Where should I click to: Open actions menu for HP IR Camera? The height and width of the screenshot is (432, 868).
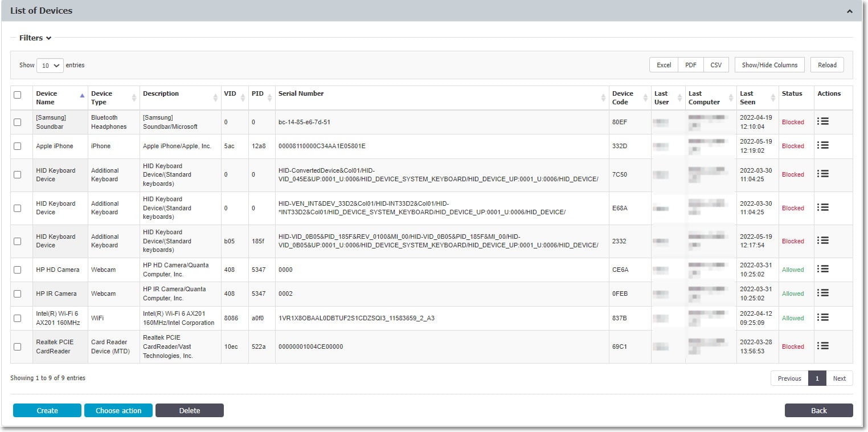click(822, 293)
